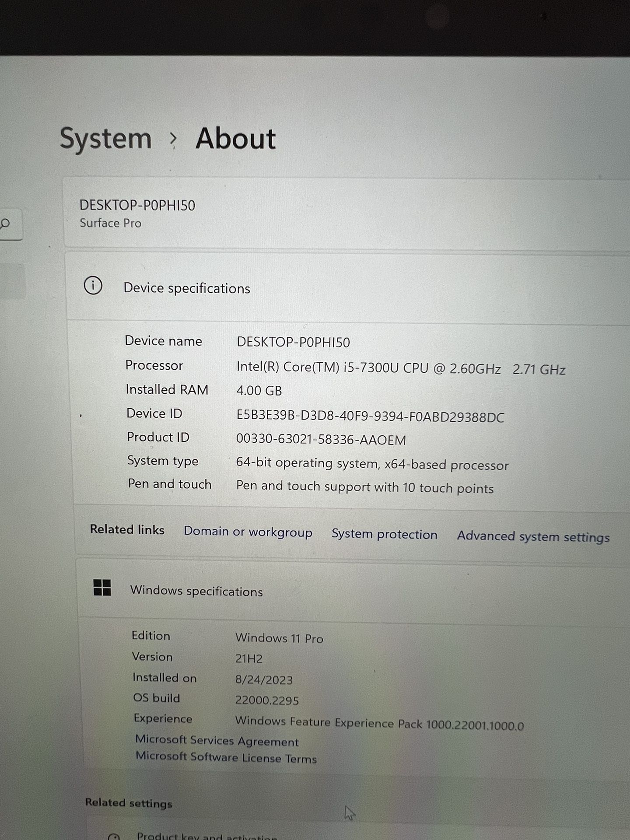Select the Installed on date 8/24/2023
The image size is (630, 840).
pyautogui.click(x=264, y=679)
